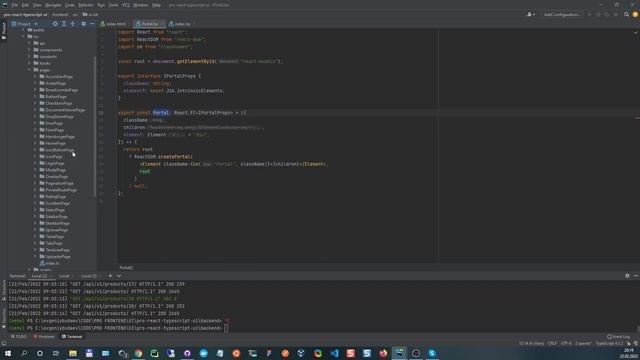Click TypeScript version status widget
This screenshot has height=360, width=640.
tap(609, 343)
